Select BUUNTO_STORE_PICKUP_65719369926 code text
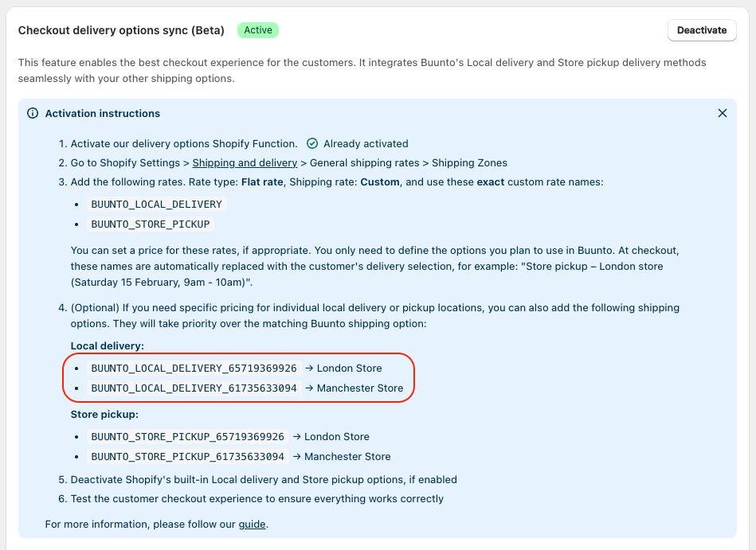Viewport: 756px width, 550px height. pyautogui.click(x=187, y=436)
